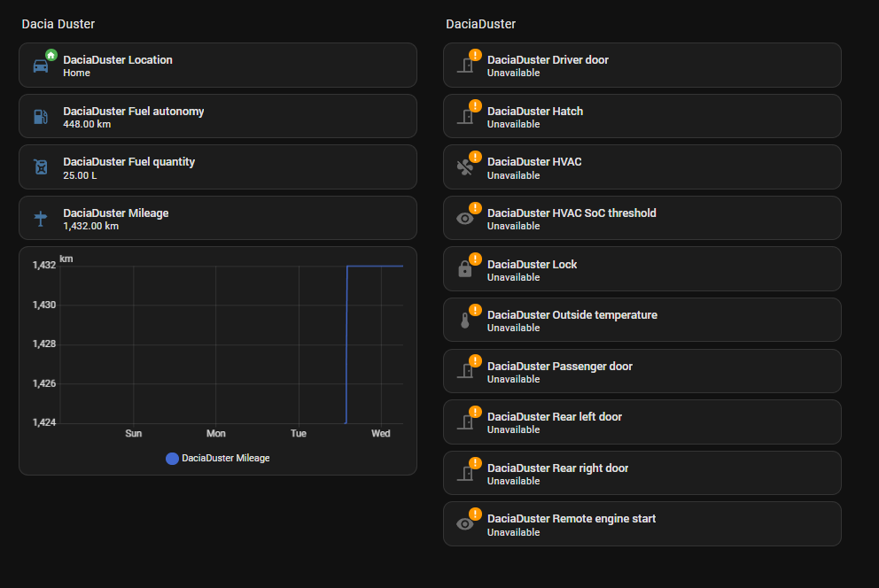Click the fuel pump icon for Fuel autonomy
Screen dimensions: 879x588
tap(41, 117)
